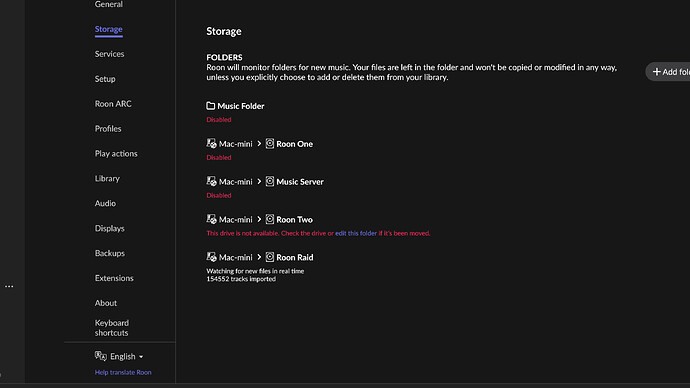Click the Mac-mini label in Music Server row
The image size is (690, 388).
coord(235,182)
